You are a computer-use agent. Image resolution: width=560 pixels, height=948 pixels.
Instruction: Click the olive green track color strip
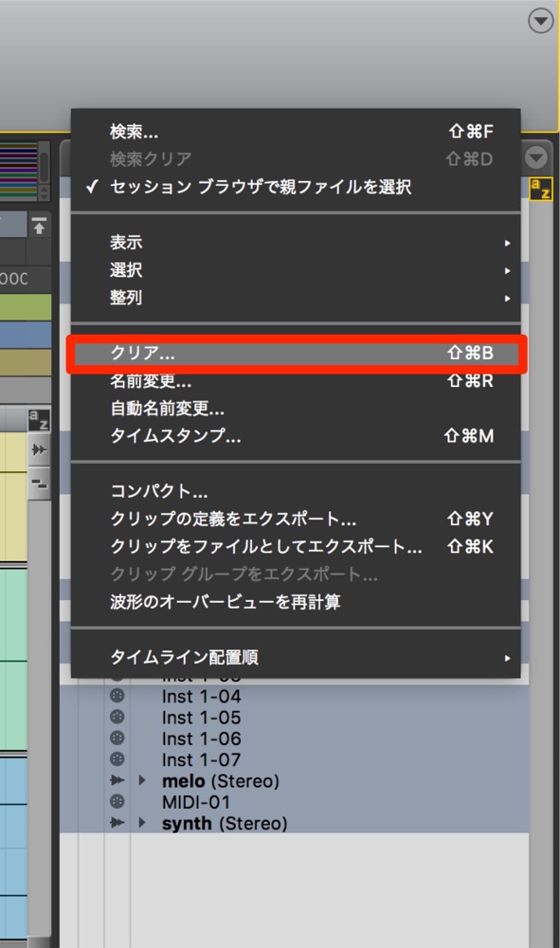pyautogui.click(x=26, y=308)
